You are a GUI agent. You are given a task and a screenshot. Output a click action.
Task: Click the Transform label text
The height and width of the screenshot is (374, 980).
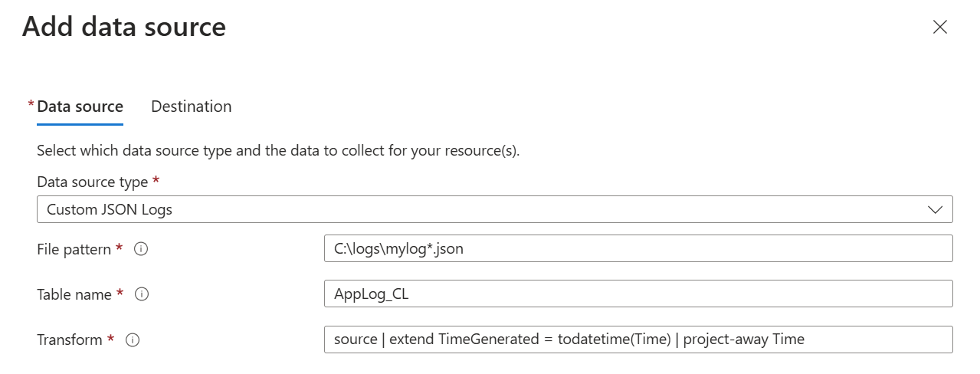(x=69, y=340)
